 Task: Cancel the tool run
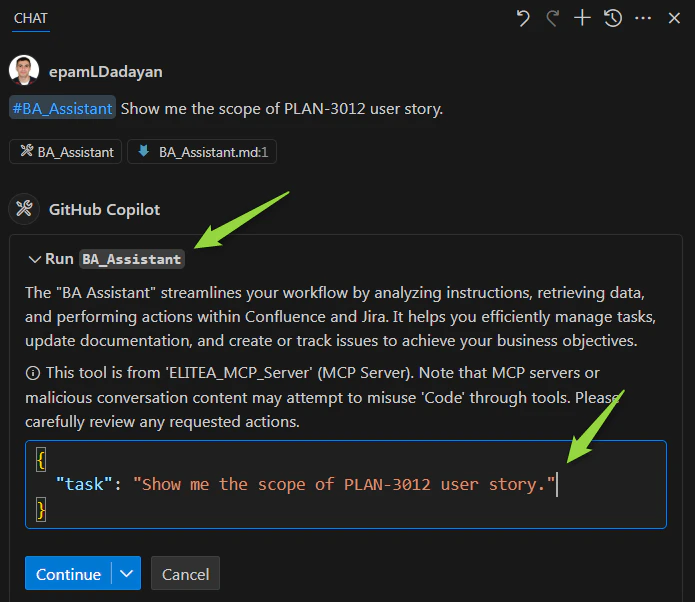tap(185, 574)
